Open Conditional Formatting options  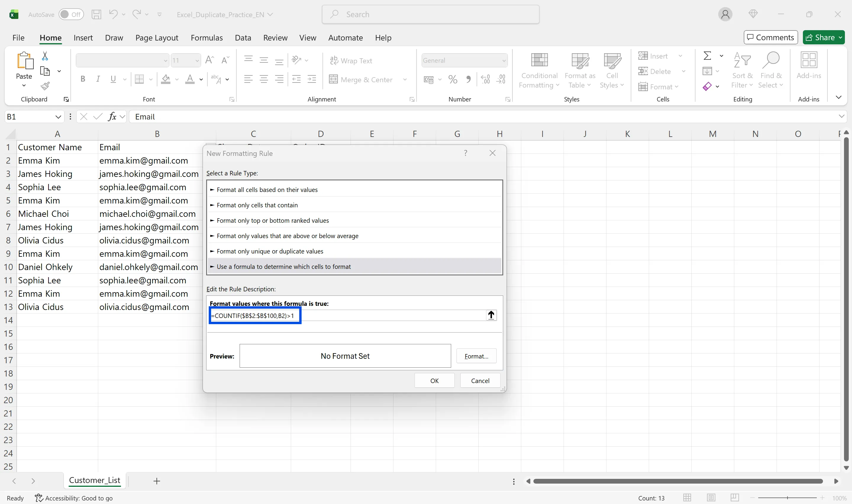[x=539, y=70]
